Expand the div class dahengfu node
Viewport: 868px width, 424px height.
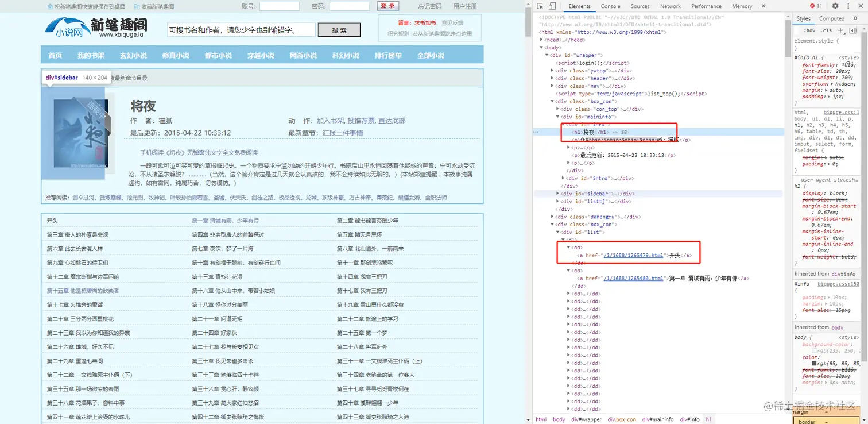pyautogui.click(x=552, y=217)
